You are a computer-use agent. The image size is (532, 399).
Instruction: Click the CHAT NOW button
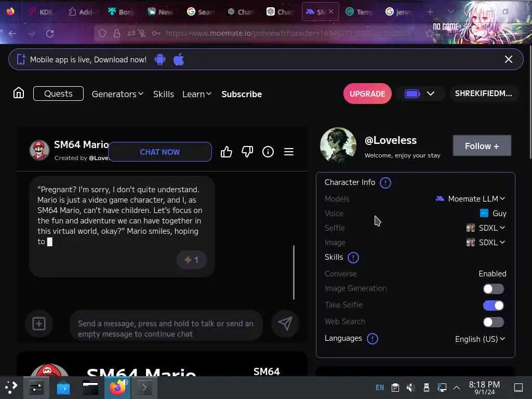click(160, 152)
